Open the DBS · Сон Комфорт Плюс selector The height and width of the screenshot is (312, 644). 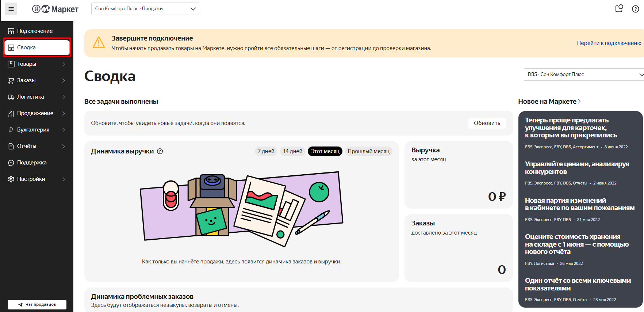click(584, 75)
